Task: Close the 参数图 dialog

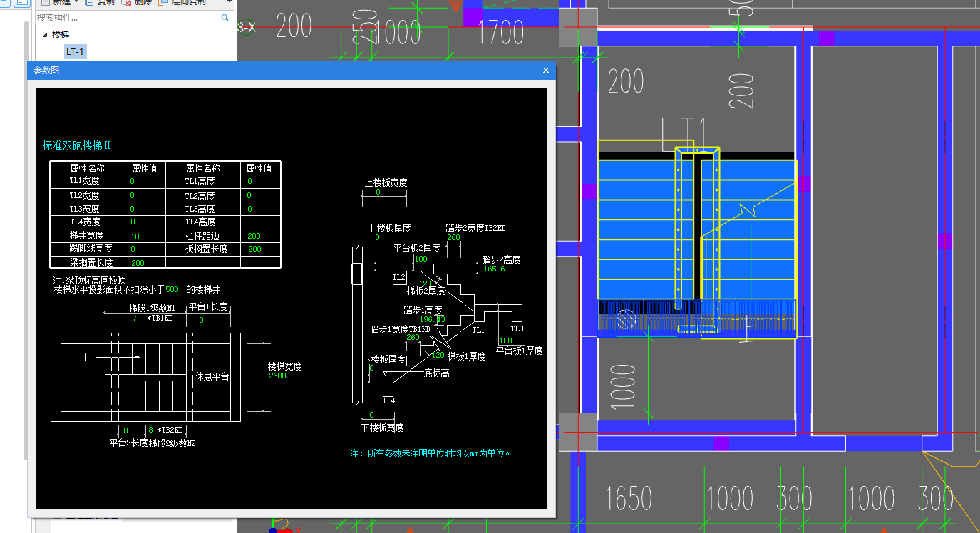Action: (x=546, y=70)
